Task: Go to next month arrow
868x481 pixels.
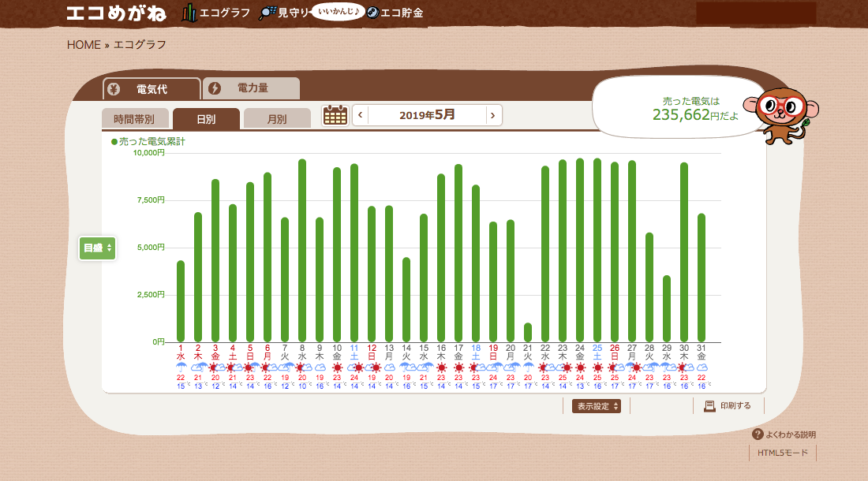Action: (x=493, y=116)
